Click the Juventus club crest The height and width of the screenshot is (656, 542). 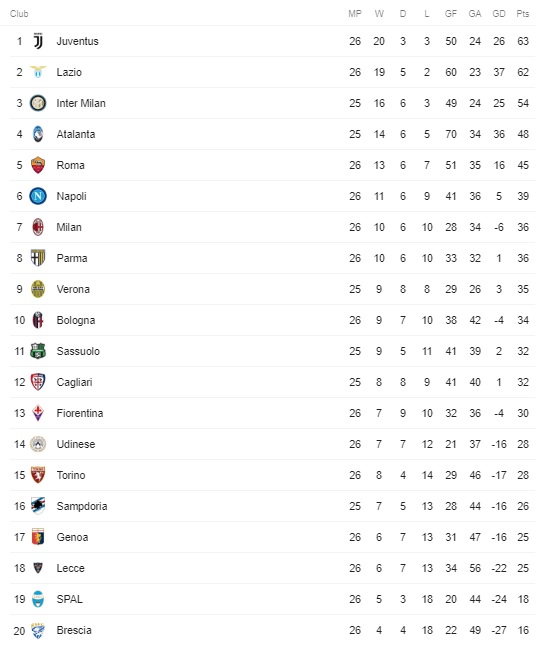click(38, 41)
